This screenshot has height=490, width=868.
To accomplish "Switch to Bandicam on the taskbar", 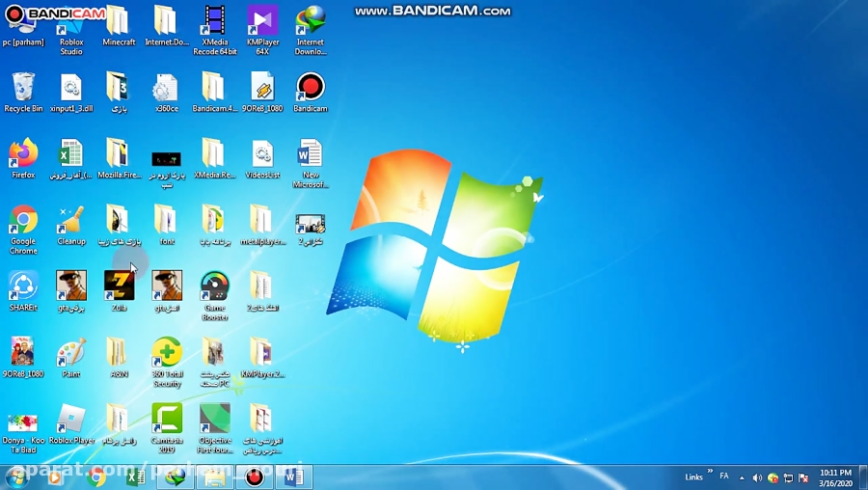I will click(x=255, y=476).
